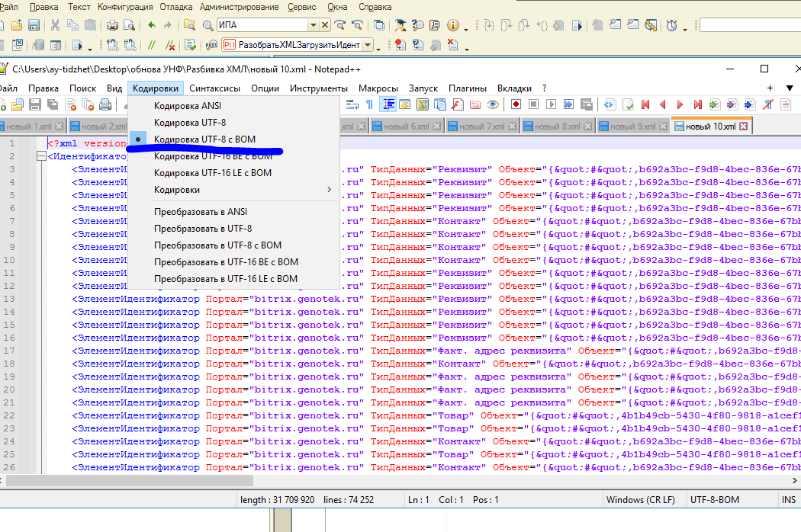Select Кодировка UTF-16 LE с BOM option
The image size is (801, 532).
[233, 173]
